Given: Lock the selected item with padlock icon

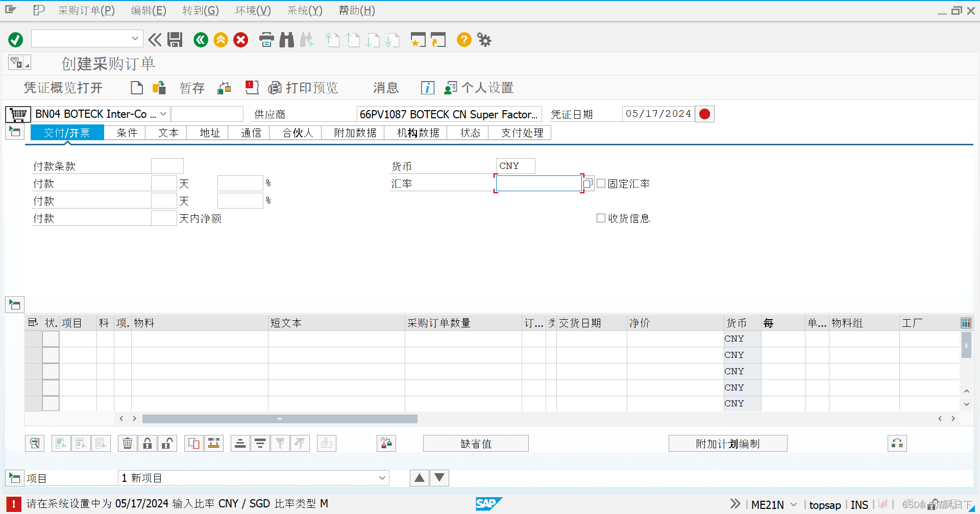Looking at the screenshot, I should click(x=147, y=443).
